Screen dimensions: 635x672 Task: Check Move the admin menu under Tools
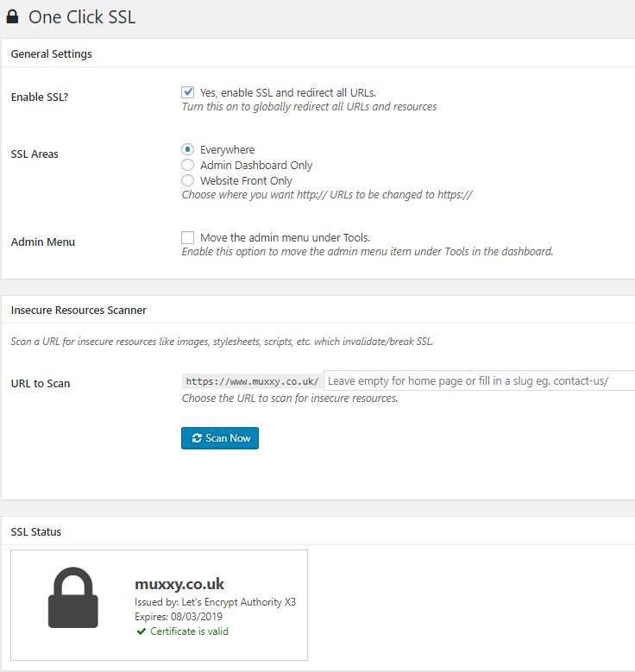[187, 237]
